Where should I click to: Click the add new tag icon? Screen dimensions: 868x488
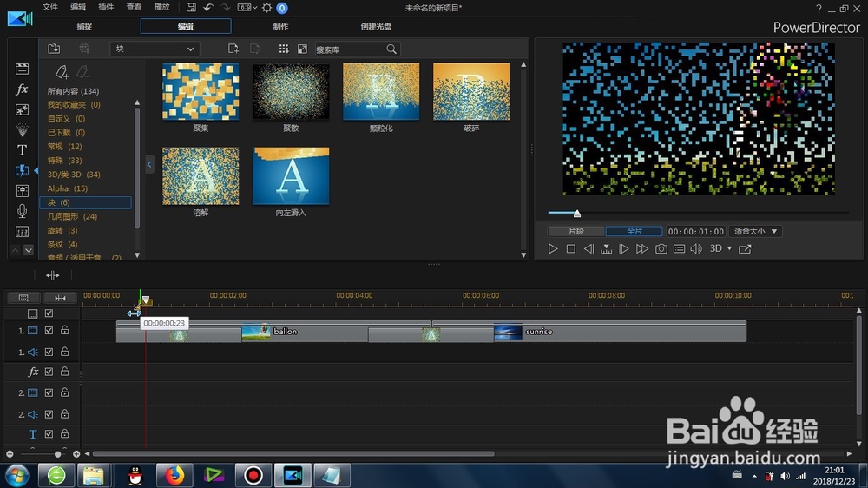pos(62,72)
